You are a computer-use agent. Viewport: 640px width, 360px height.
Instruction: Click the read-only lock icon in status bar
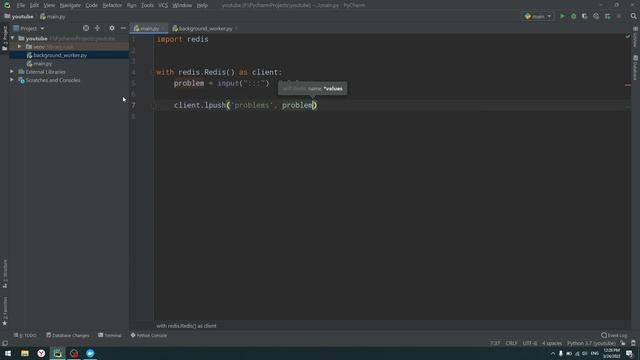623,343
